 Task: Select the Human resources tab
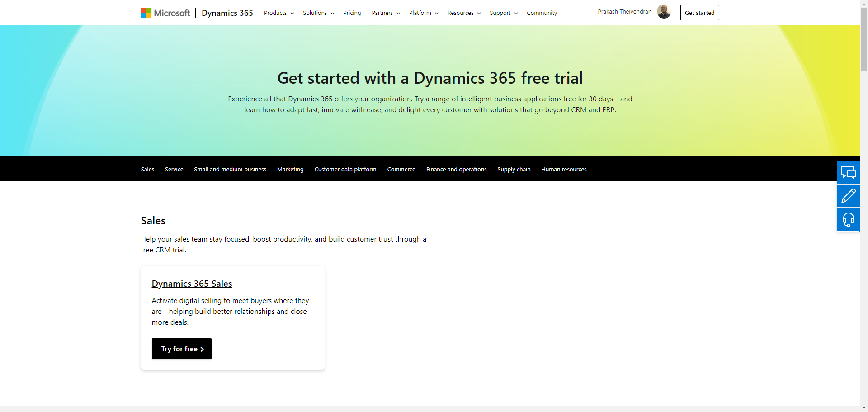[564, 170]
